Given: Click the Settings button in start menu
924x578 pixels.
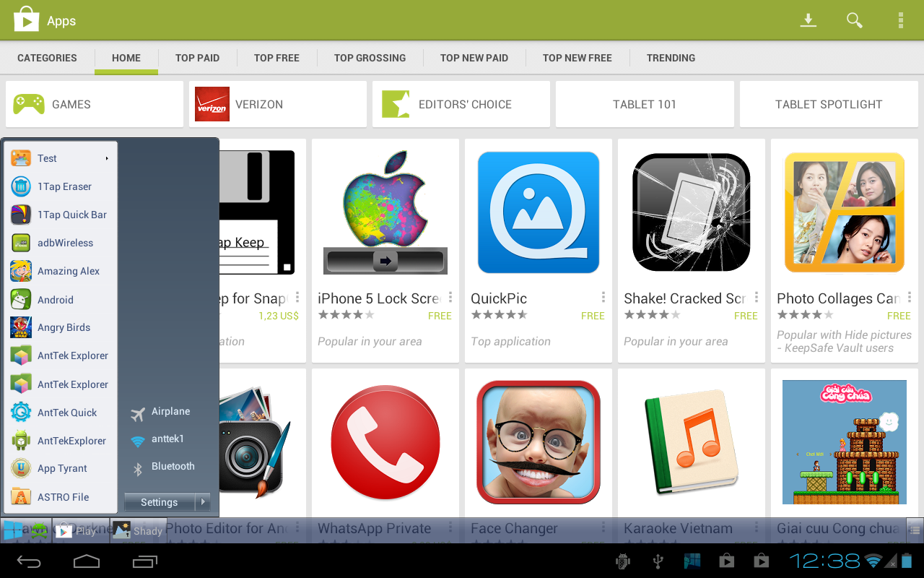Looking at the screenshot, I should 160,501.
